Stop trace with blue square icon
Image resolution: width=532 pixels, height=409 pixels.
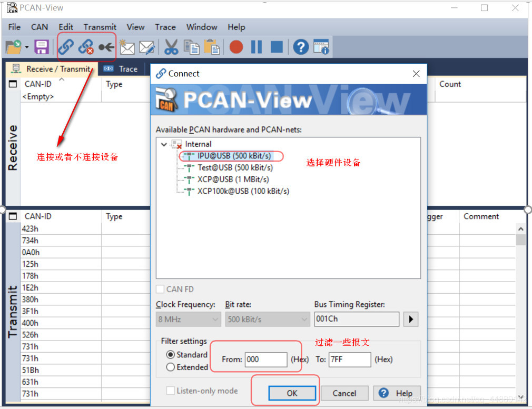(x=277, y=47)
